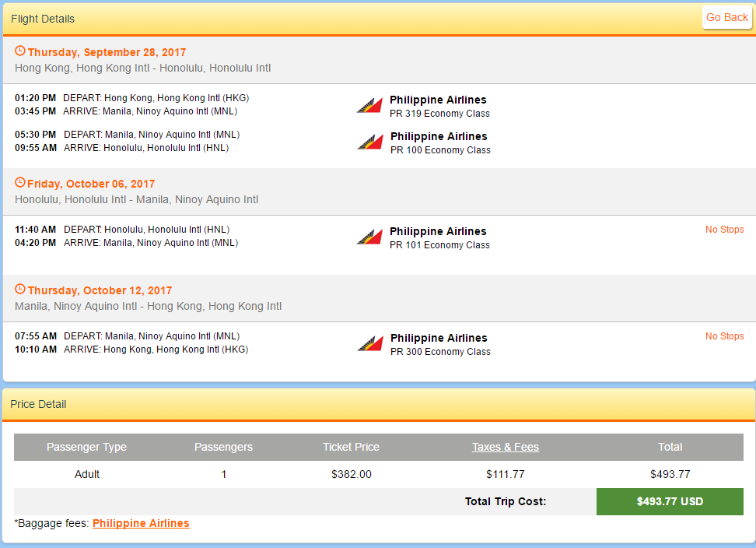Image resolution: width=756 pixels, height=548 pixels.
Task: Click the Philippine Airlines logo for PR 300
Action: [x=370, y=343]
